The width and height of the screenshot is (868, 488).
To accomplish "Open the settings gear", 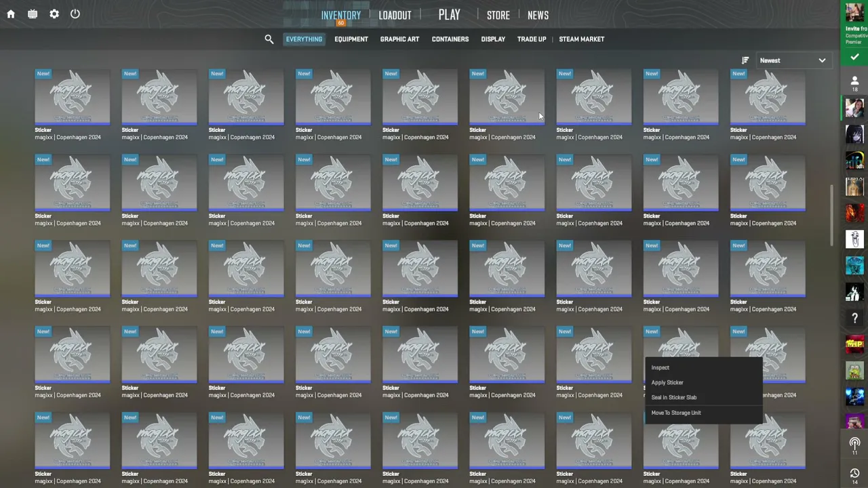I will point(54,14).
